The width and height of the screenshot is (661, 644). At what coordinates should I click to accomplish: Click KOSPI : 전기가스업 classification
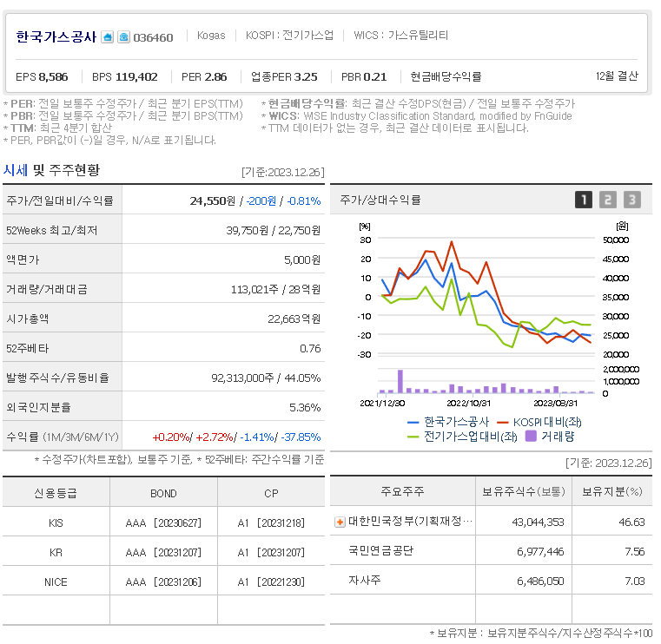[289, 36]
